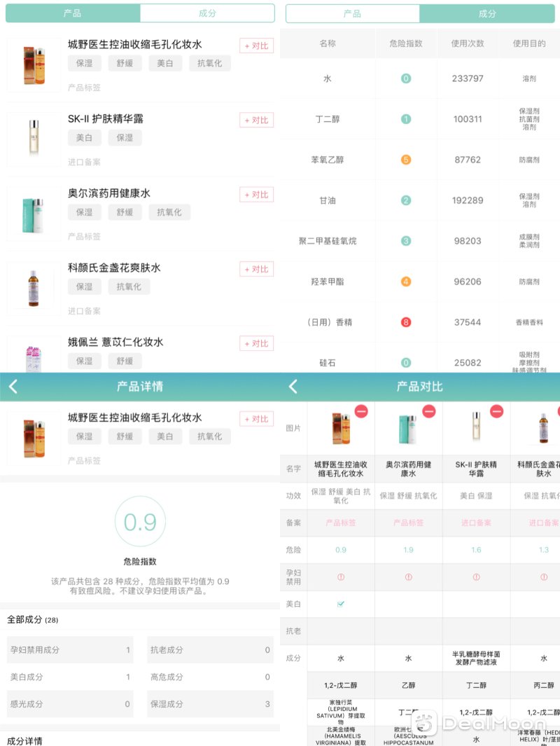Open 感光成分 count row
The image size is (560, 746).
coord(70,704)
